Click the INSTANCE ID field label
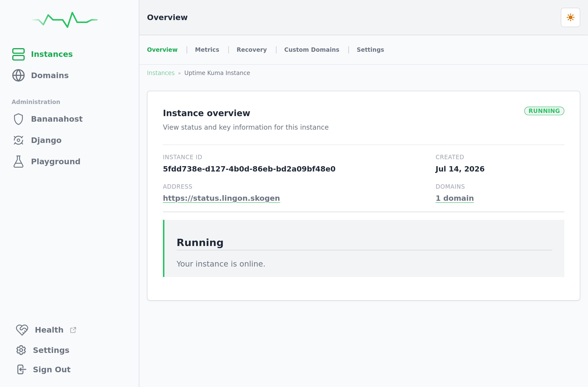The image size is (588, 387). pos(183,157)
